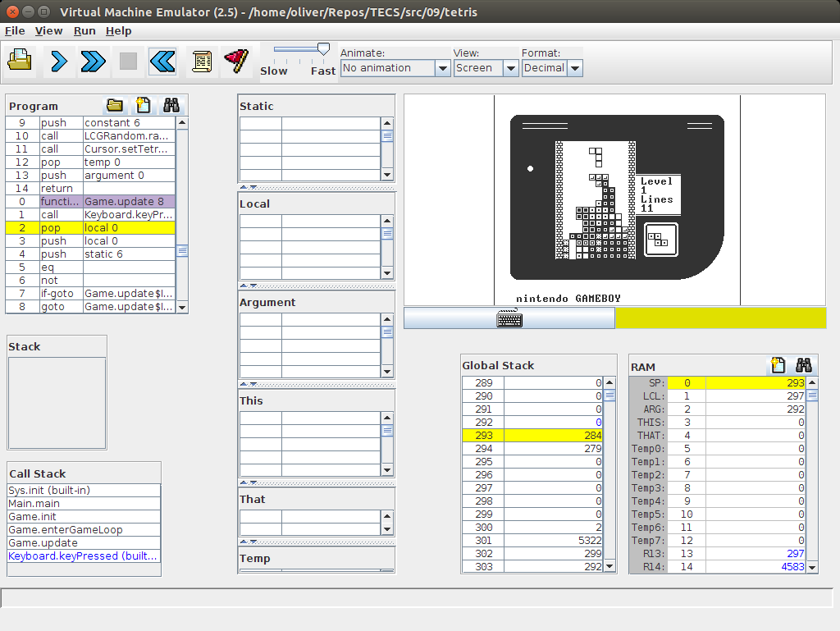Viewport: 840px width, 631px height.
Task: Select 'Sys.init (built-in)' in Call Stack
Action: click(x=84, y=490)
